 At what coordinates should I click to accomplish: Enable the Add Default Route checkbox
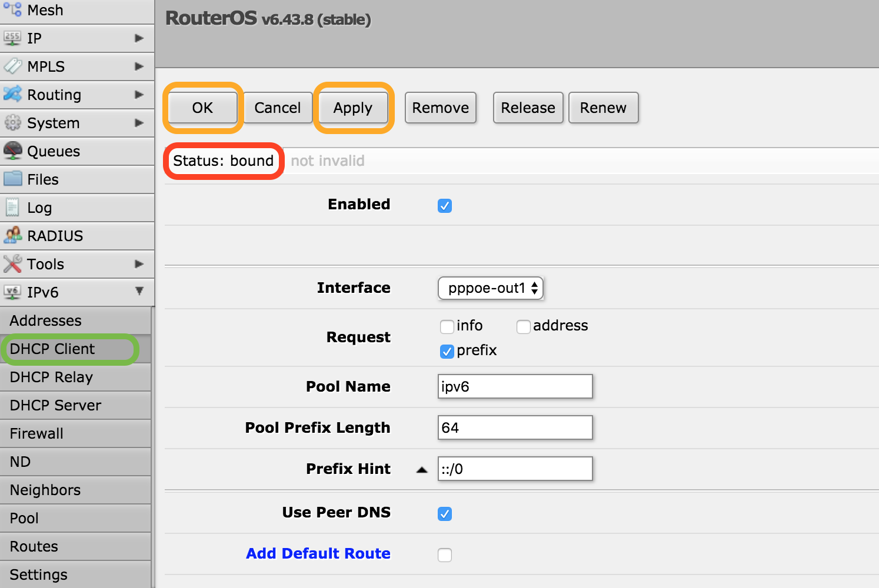click(x=445, y=555)
